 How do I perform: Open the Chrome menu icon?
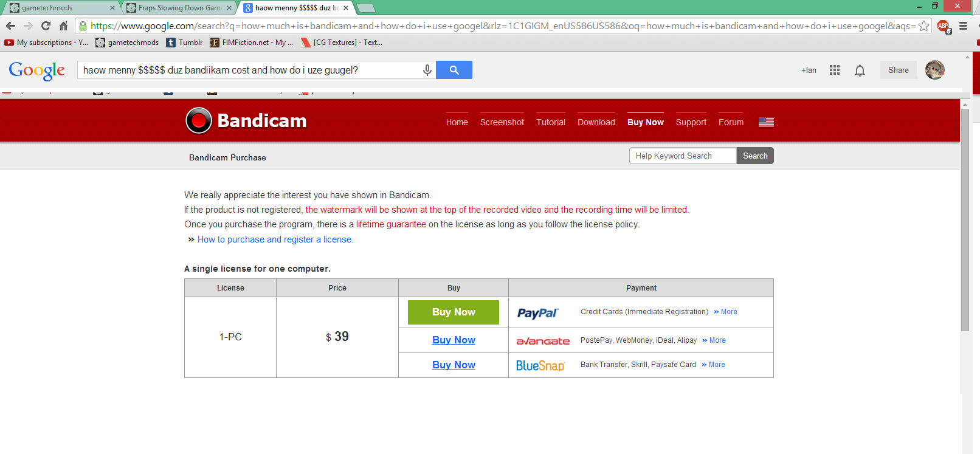963,26
